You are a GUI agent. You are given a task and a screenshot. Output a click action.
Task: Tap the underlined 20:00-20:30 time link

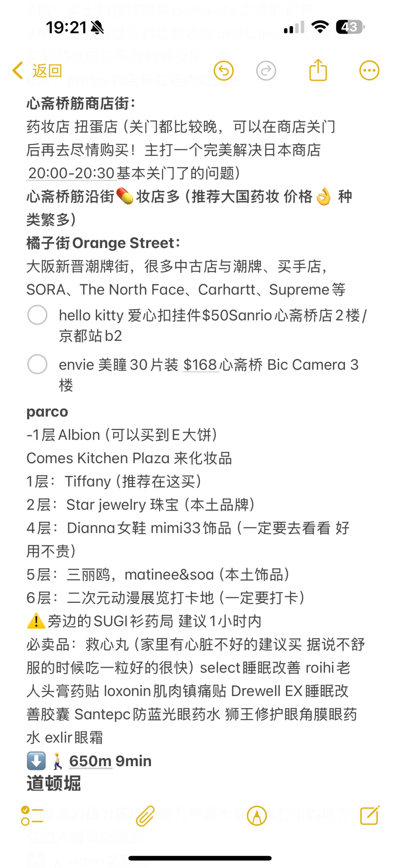click(71, 173)
